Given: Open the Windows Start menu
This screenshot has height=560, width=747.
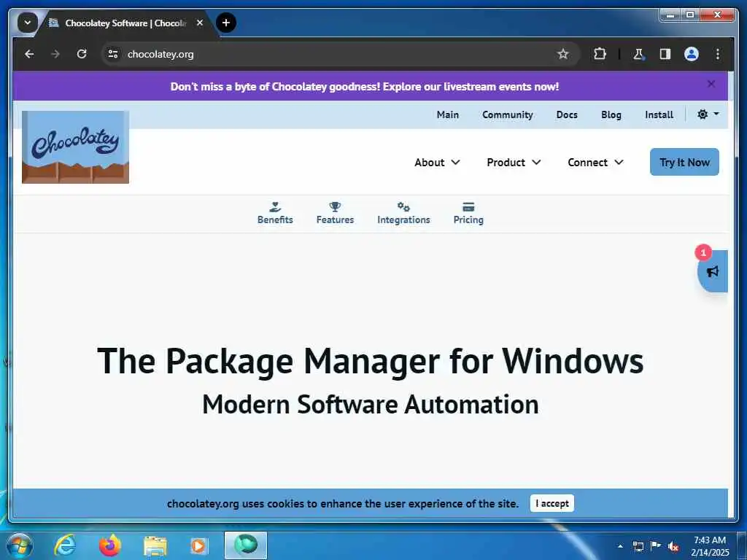Looking at the screenshot, I should click(x=19, y=545).
